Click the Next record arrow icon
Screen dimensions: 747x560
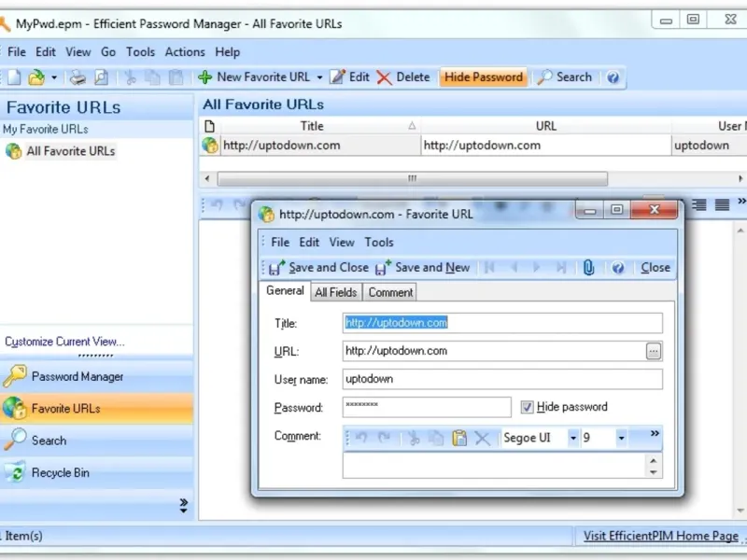point(537,268)
